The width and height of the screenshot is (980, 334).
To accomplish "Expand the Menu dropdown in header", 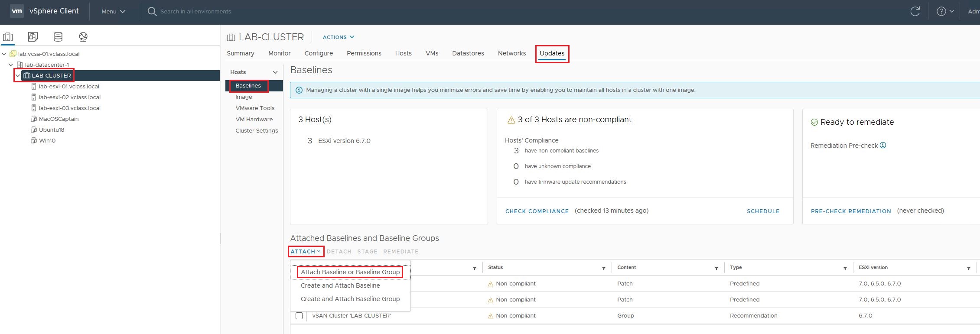I will pyautogui.click(x=113, y=12).
